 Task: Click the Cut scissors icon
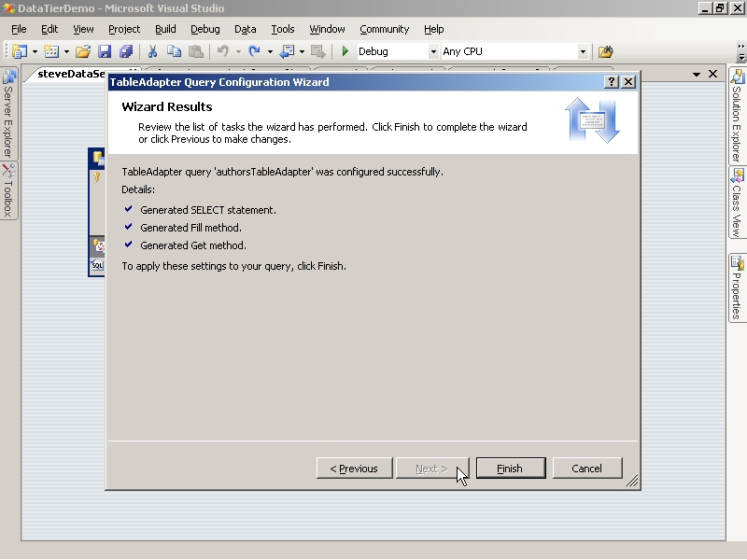[152, 51]
